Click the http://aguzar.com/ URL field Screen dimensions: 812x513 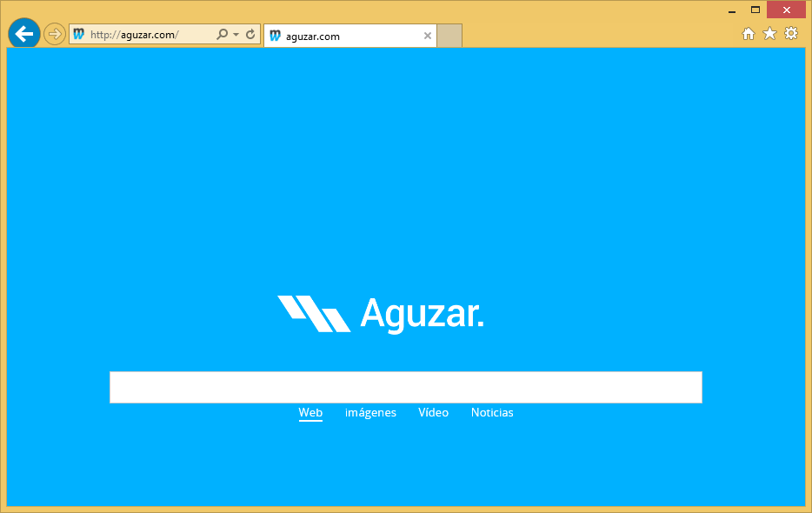(148, 35)
